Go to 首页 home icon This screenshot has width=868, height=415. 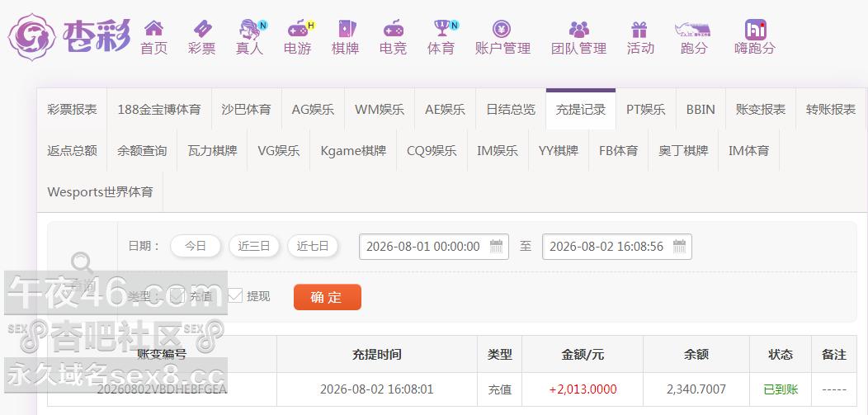[154, 28]
